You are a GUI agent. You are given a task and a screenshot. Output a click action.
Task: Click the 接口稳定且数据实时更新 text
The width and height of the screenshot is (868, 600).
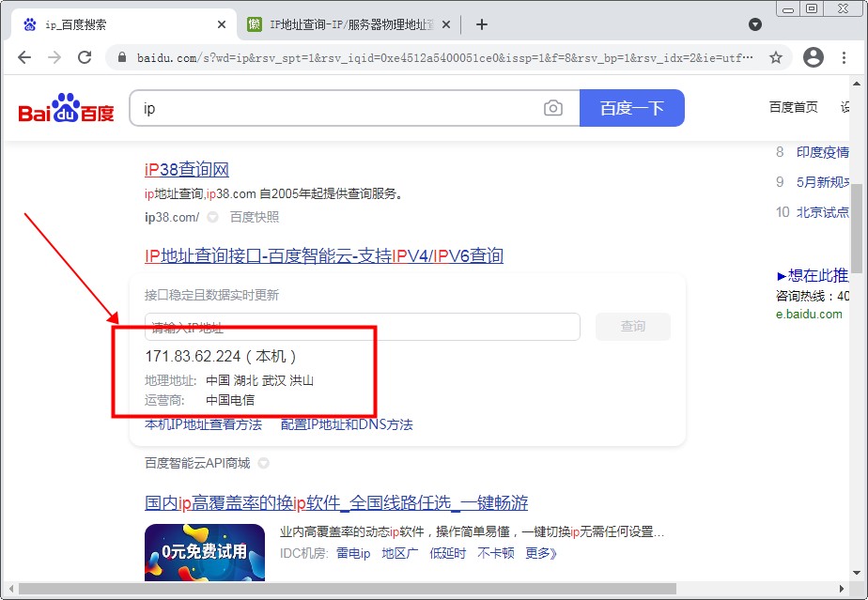coord(211,295)
